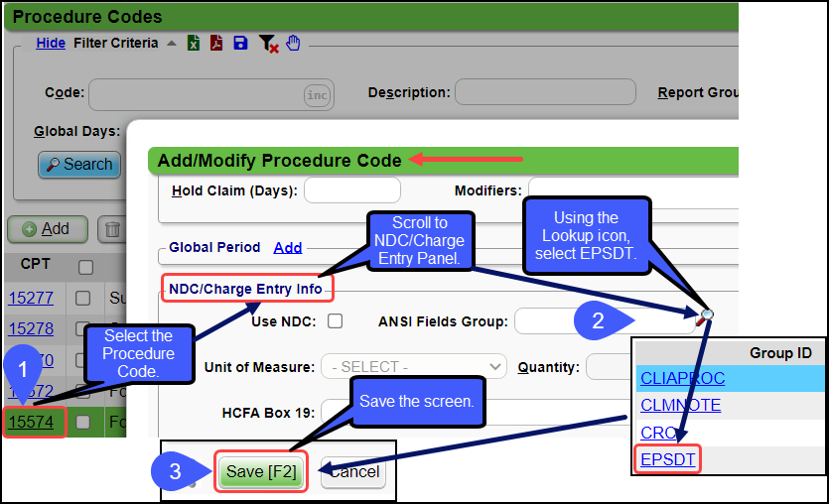The height and width of the screenshot is (504, 829).
Task: Select EPSDT from Group ID list
Action: click(668, 459)
